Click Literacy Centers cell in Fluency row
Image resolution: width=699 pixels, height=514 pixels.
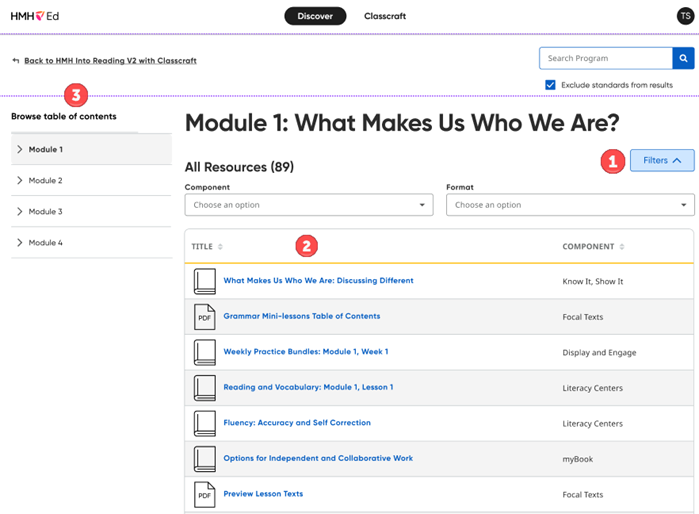(x=592, y=424)
